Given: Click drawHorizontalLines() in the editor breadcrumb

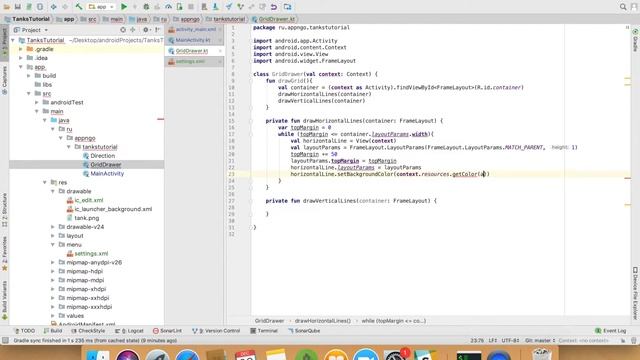Looking at the screenshot, I should tap(322, 321).
